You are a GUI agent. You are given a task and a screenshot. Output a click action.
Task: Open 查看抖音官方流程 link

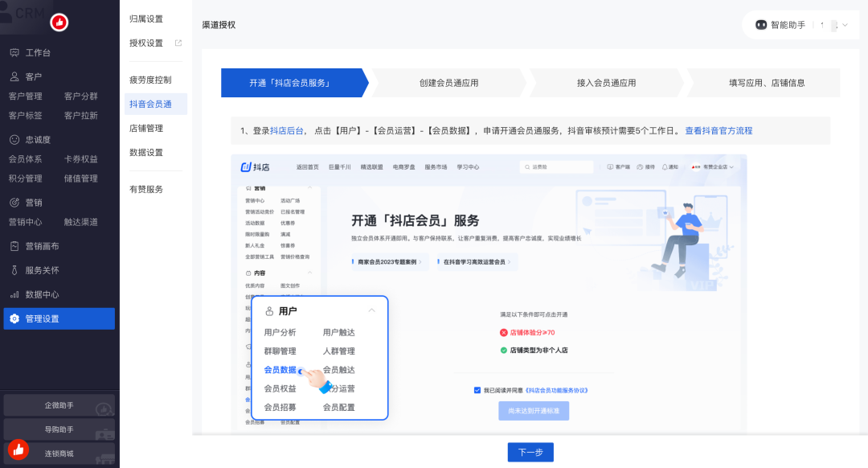tap(719, 131)
